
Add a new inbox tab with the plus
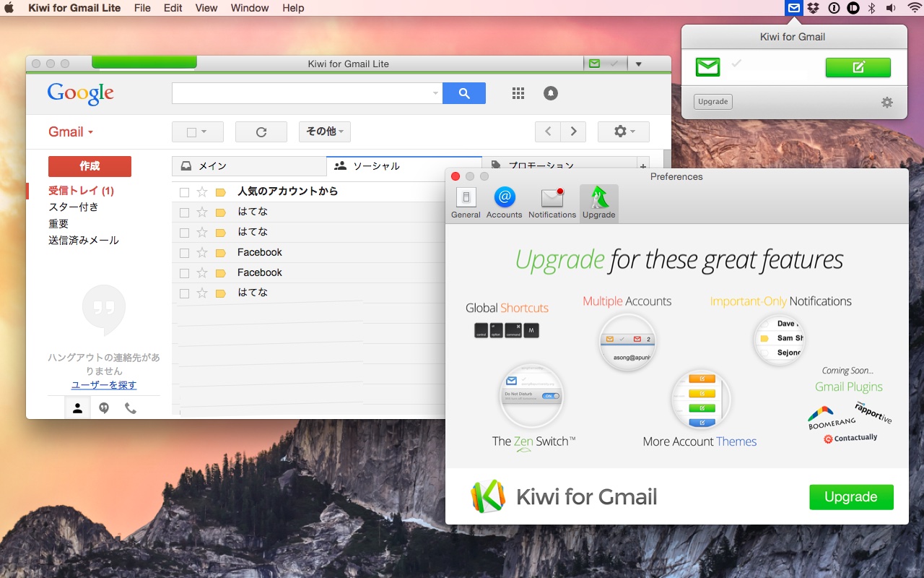[x=643, y=166]
